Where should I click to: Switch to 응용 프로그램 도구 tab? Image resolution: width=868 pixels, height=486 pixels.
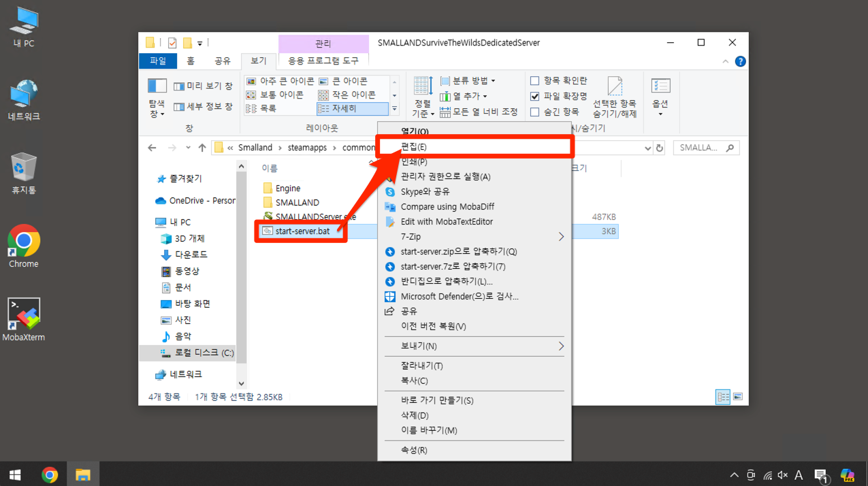coord(323,61)
